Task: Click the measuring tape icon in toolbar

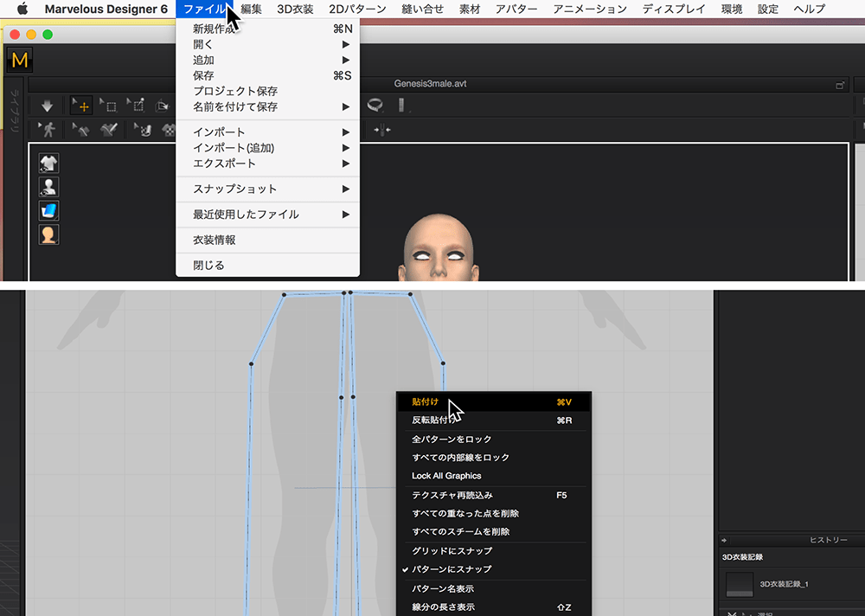Action: [375, 105]
